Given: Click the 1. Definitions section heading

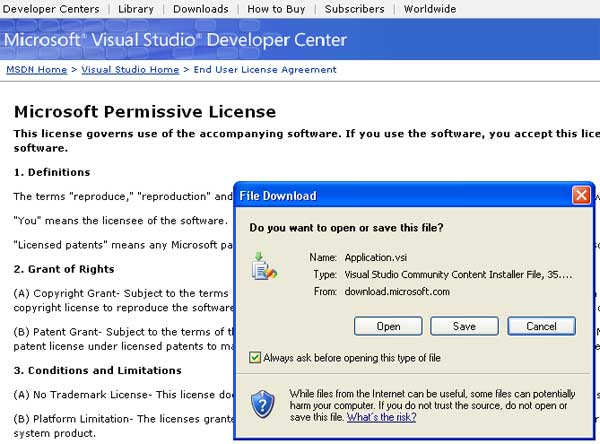Looking at the screenshot, I should [52, 172].
